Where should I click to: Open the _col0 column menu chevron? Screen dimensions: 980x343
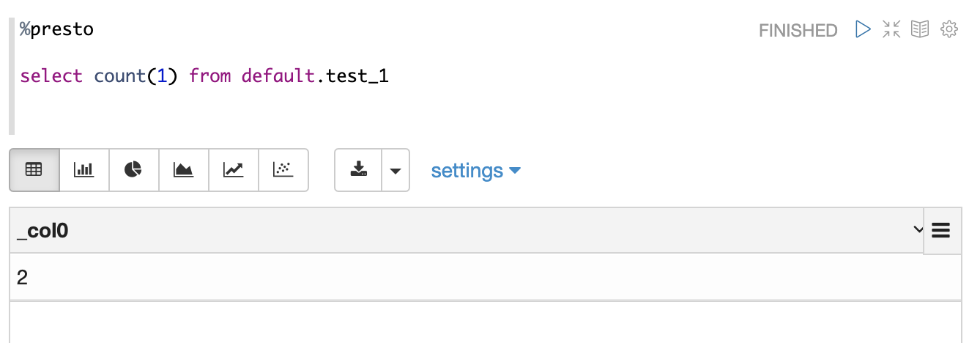coord(918,230)
